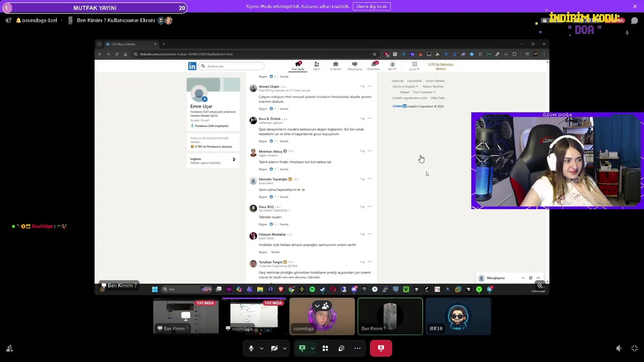644x362 pixels.
Task: Click Emre Uçar profile card name
Action: pos(201,107)
